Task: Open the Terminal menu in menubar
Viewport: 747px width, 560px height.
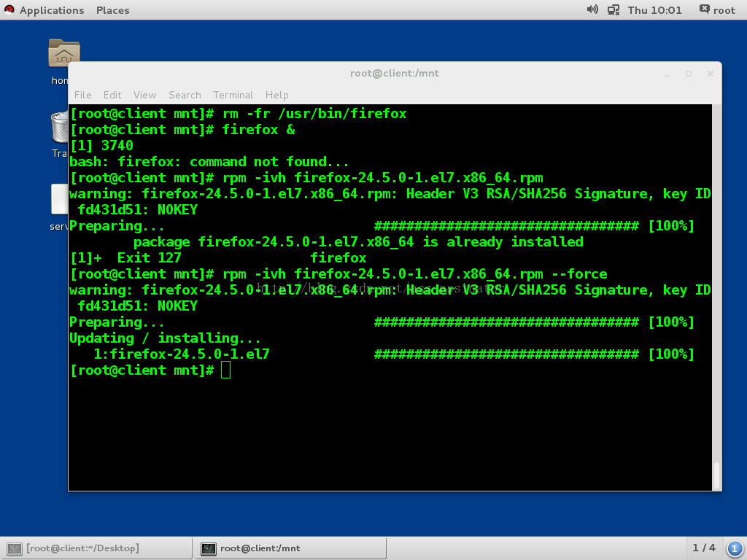Action: (233, 95)
